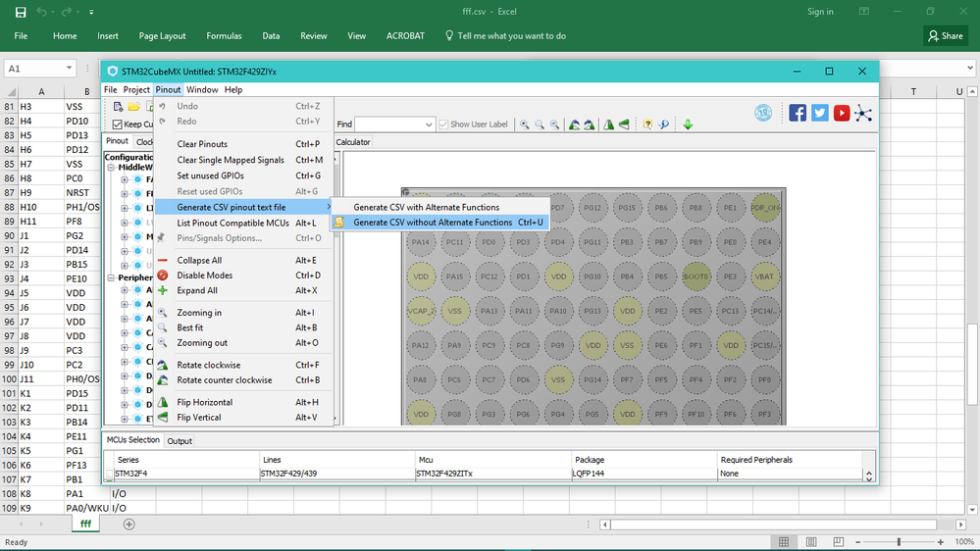Open the Facebook icon in STM32CubeMX
980x551 pixels.
point(798,113)
